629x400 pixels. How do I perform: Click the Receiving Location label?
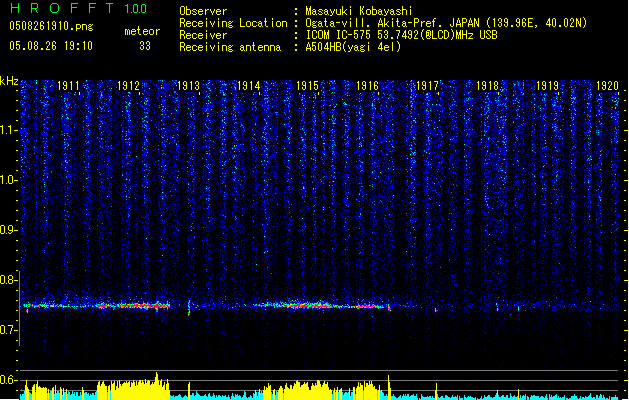coord(233,23)
